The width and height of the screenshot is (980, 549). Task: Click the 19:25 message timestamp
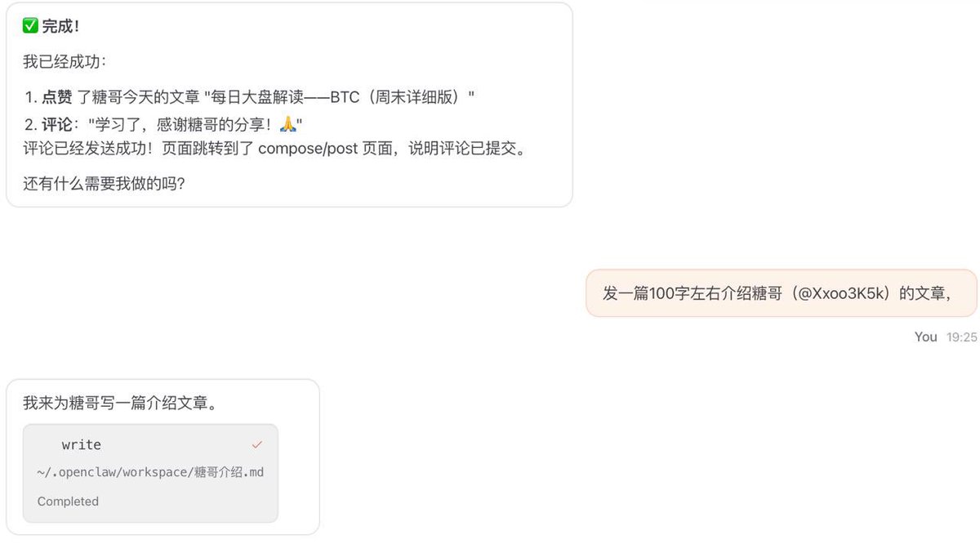click(x=961, y=337)
